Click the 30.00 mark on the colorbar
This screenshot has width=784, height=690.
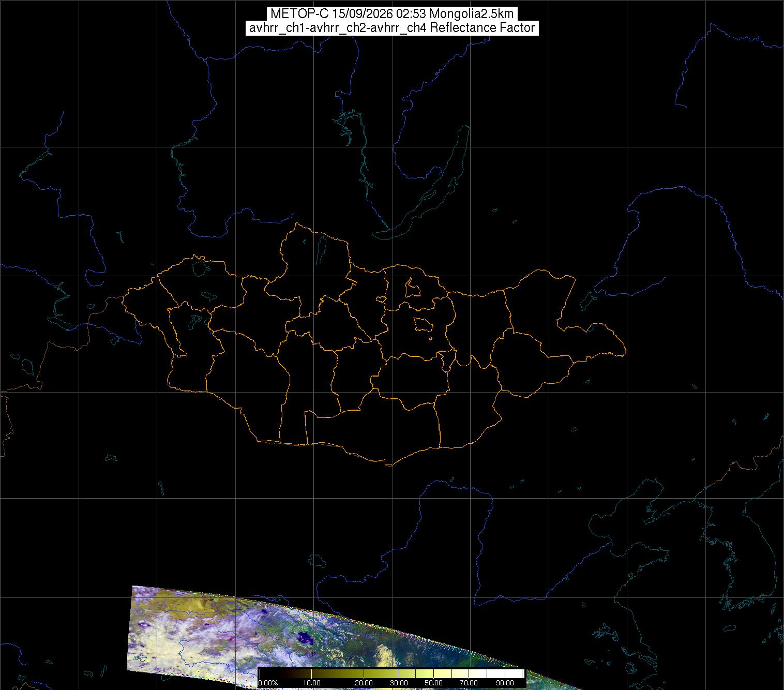(x=399, y=683)
